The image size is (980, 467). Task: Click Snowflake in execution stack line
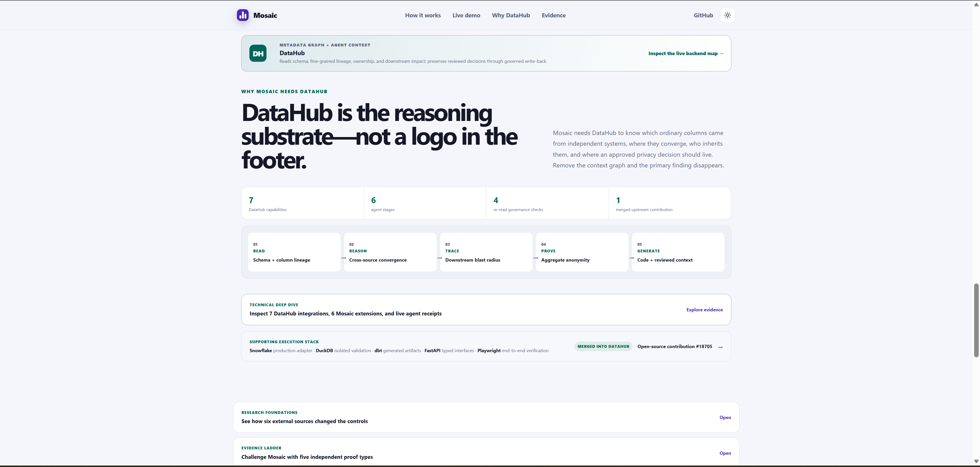261,351
